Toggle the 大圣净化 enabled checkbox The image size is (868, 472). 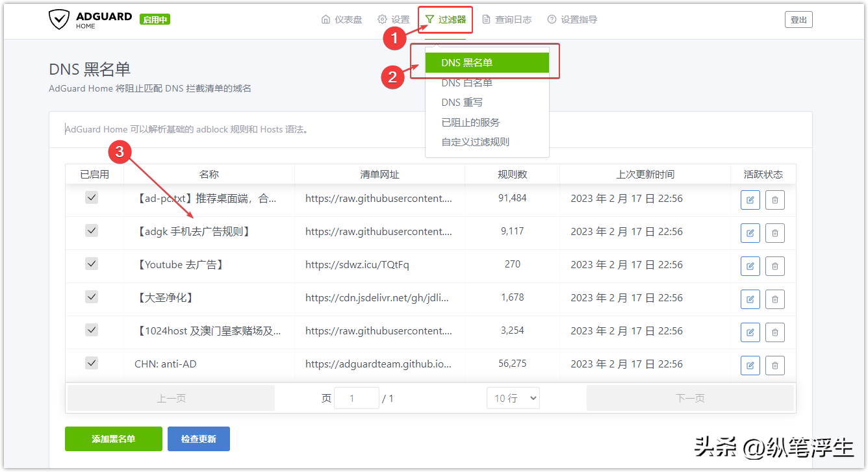(x=92, y=297)
